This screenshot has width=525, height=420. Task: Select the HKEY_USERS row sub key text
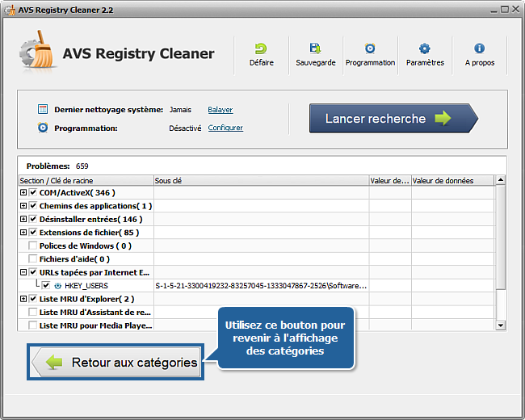[x=261, y=286]
